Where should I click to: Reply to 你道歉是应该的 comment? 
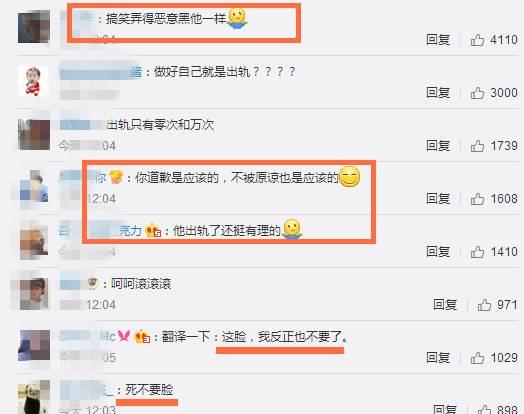coord(438,199)
